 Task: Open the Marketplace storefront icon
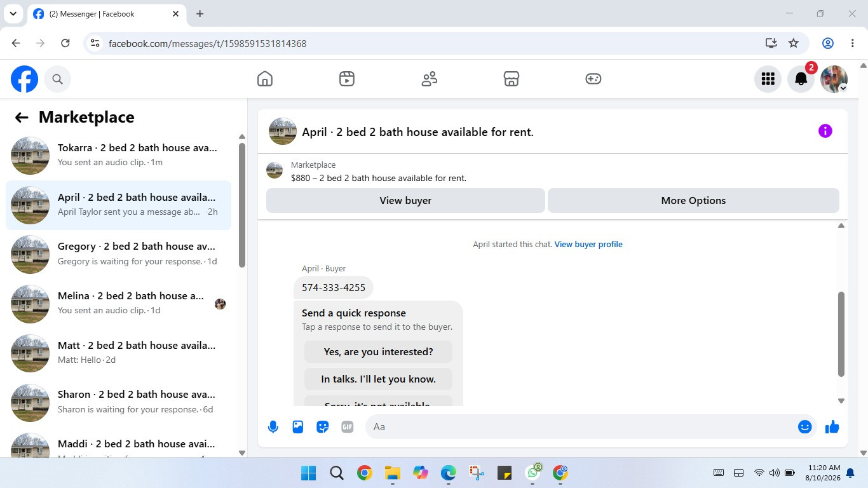(512, 79)
